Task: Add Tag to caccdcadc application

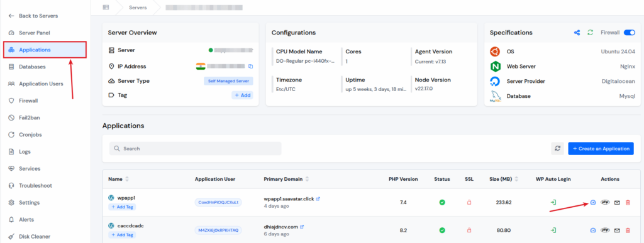Action: 122,235
